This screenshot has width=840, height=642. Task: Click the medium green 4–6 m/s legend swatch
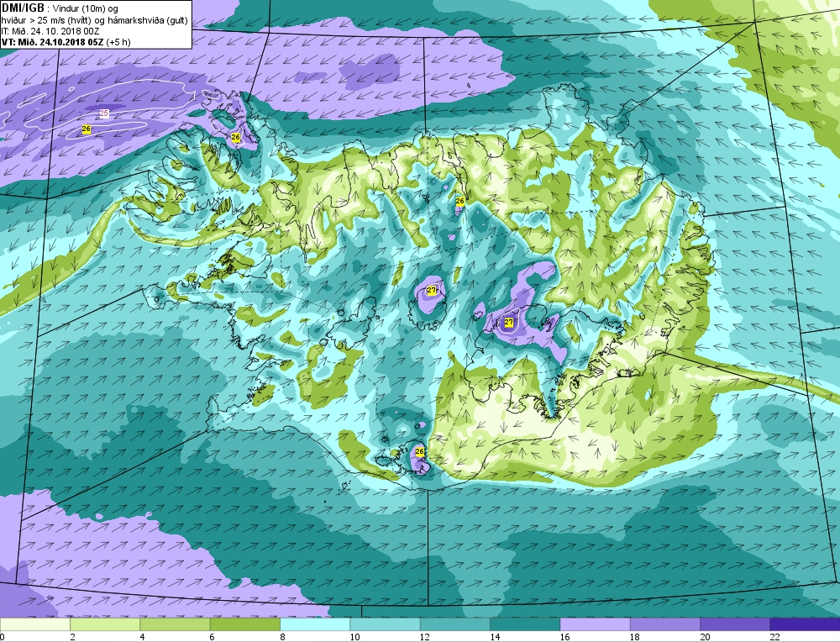pos(176,624)
